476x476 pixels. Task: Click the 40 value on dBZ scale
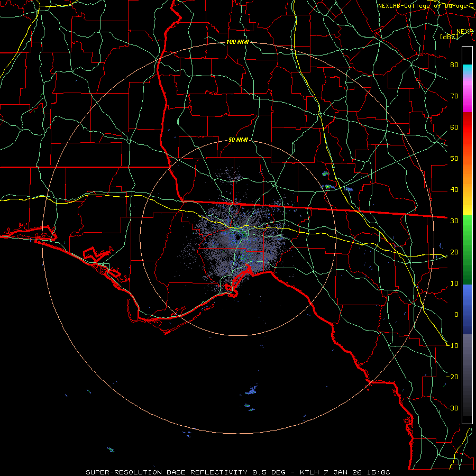[454, 190]
